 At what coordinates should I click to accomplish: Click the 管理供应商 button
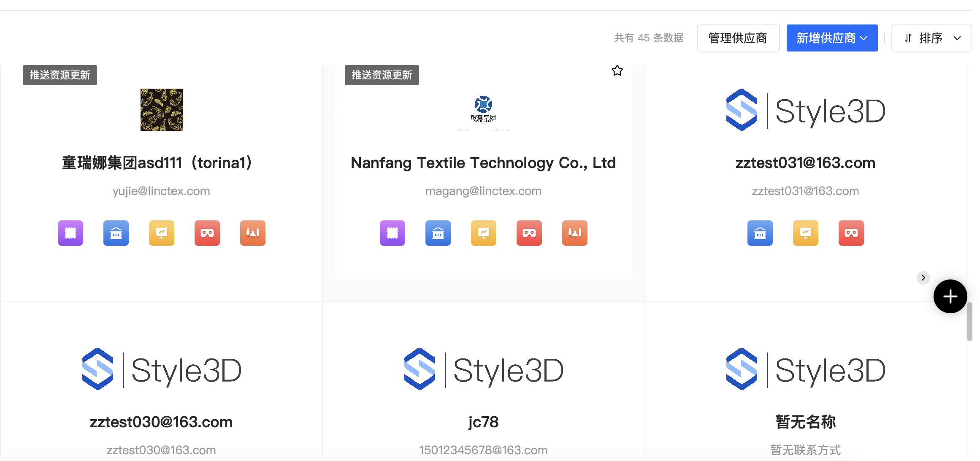[738, 38]
